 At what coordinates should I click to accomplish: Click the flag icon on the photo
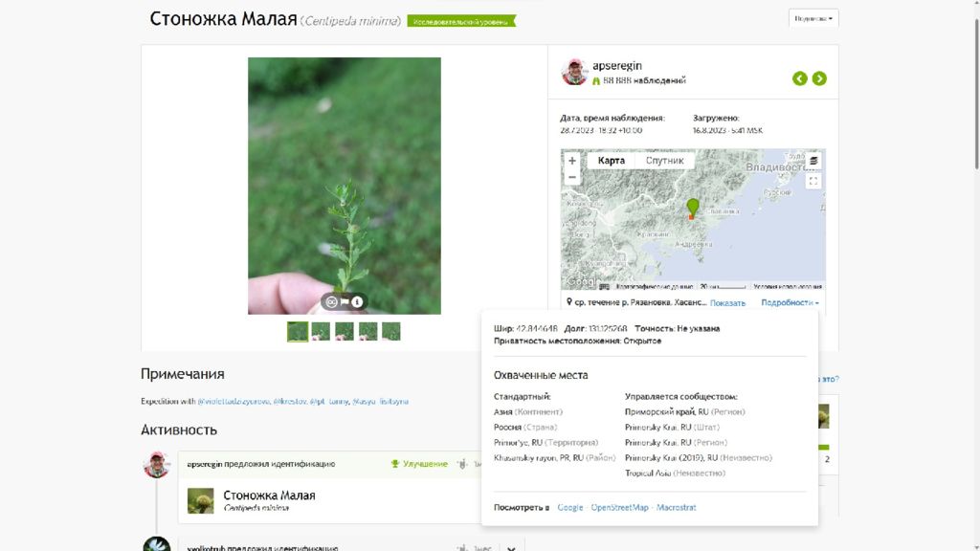(x=345, y=301)
